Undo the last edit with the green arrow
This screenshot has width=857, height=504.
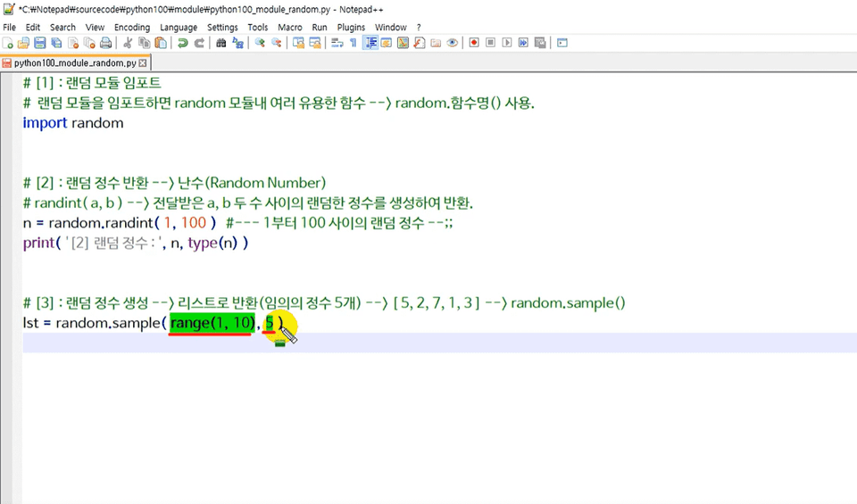tap(182, 43)
